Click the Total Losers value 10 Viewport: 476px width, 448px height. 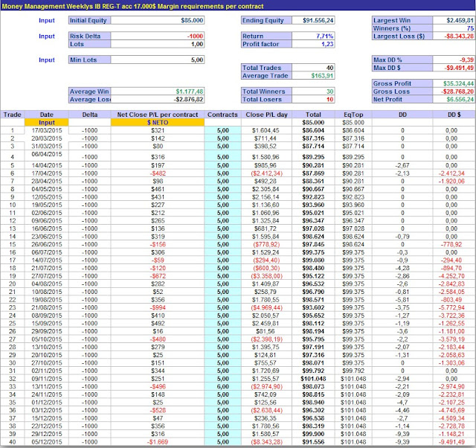tap(313, 99)
